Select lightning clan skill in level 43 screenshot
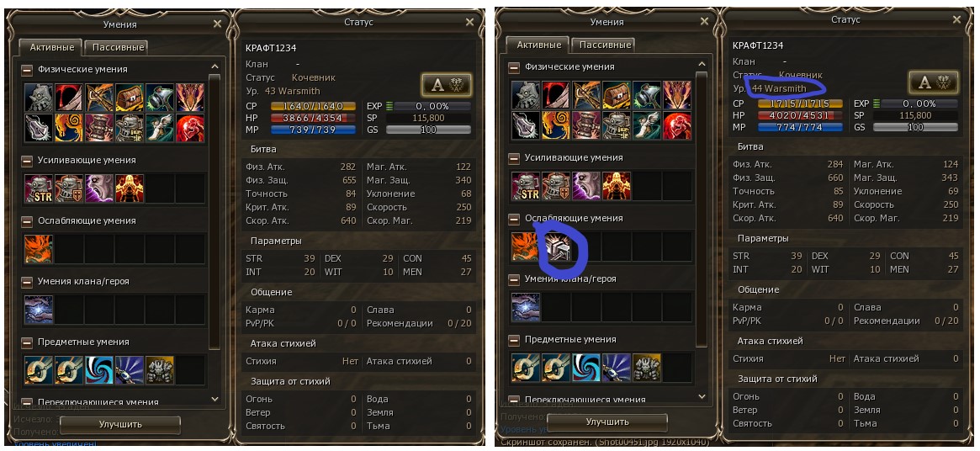The height and width of the screenshot is (451, 980). (38, 310)
